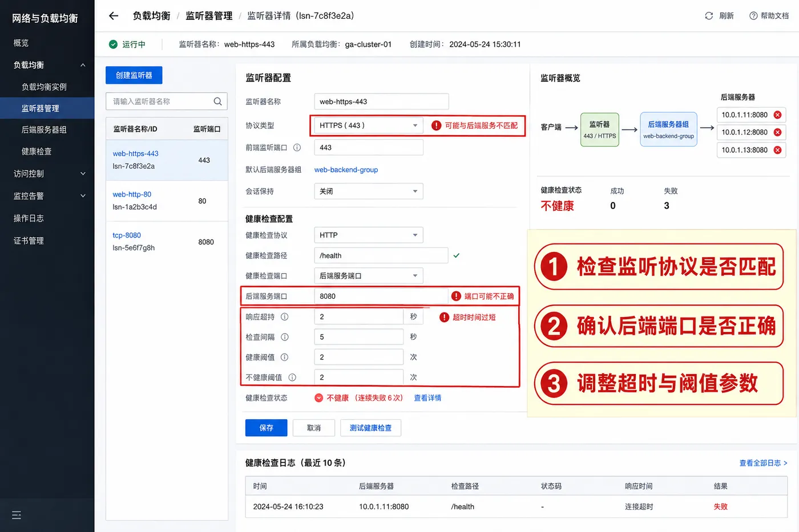
Task: Click red X on 10.0.1.13:8080 server
Action: click(777, 150)
